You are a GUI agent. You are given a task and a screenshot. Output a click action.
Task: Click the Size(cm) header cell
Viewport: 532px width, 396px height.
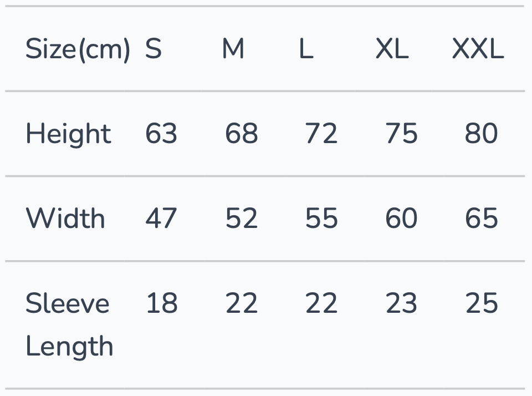pos(78,49)
